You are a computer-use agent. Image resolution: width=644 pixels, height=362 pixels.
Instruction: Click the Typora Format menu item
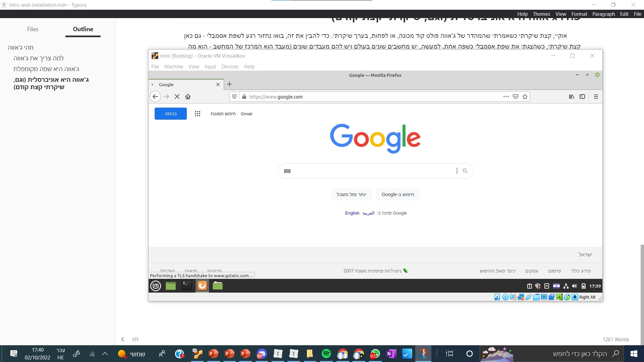tap(579, 14)
